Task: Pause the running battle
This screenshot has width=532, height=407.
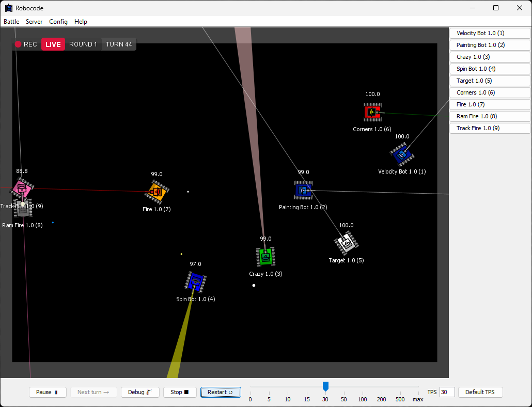Action: coord(47,392)
